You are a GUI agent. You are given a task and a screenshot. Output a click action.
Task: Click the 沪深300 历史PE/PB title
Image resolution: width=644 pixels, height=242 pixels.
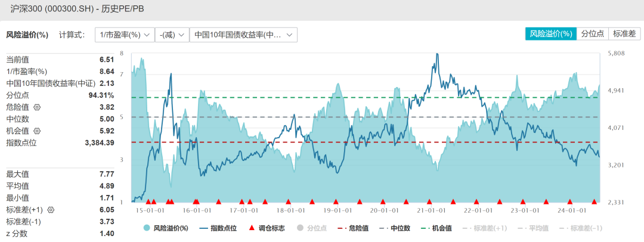click(x=77, y=8)
